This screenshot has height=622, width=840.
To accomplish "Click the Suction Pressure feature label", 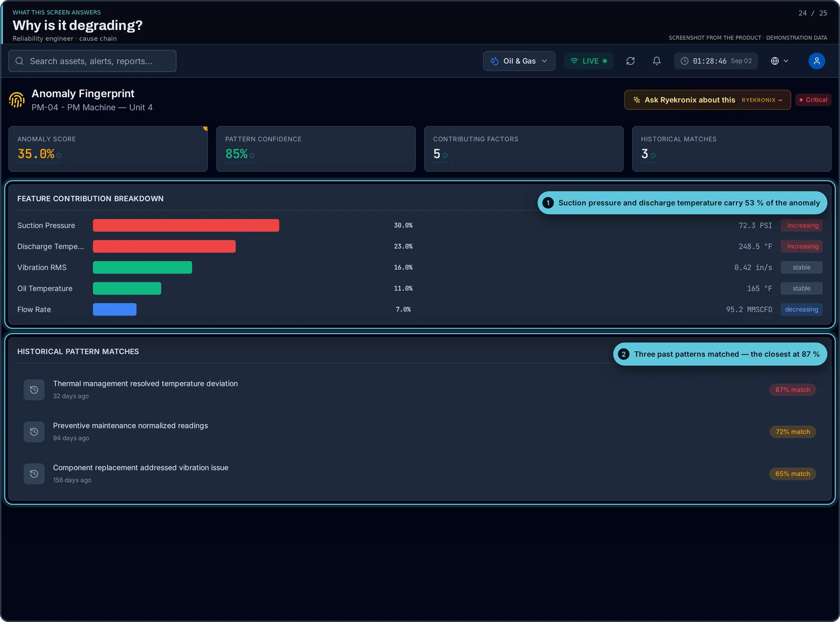I will [46, 225].
